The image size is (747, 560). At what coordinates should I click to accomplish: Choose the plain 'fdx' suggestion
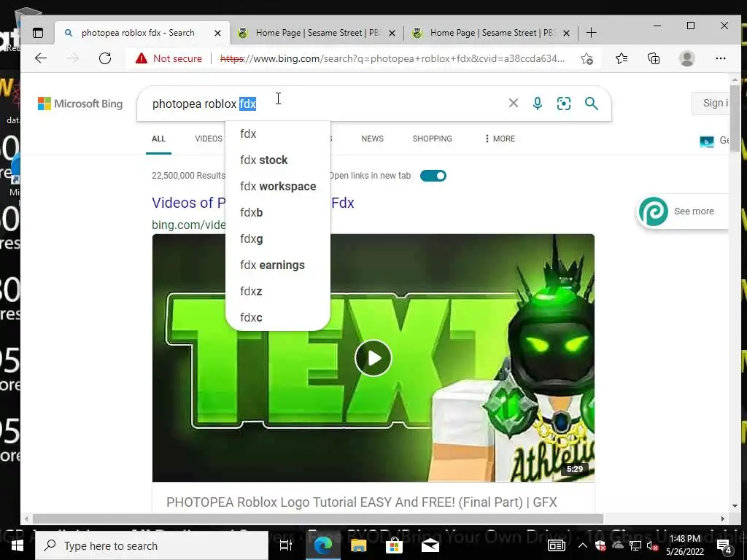pos(278,134)
